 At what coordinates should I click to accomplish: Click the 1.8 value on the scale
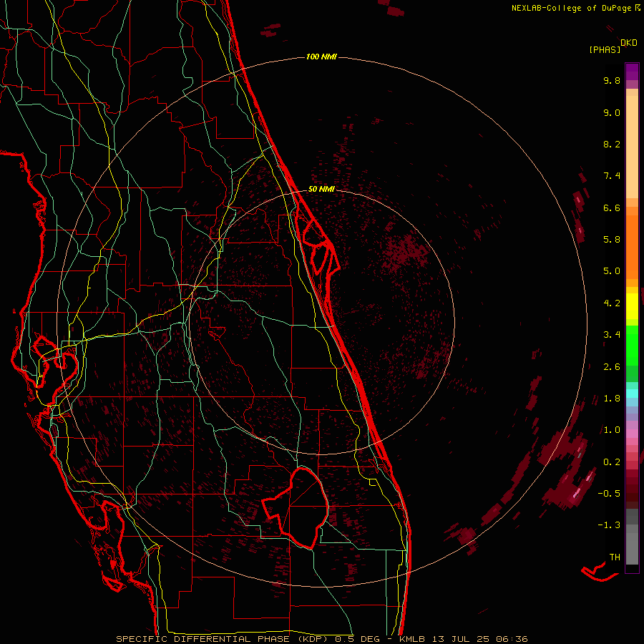612,399
